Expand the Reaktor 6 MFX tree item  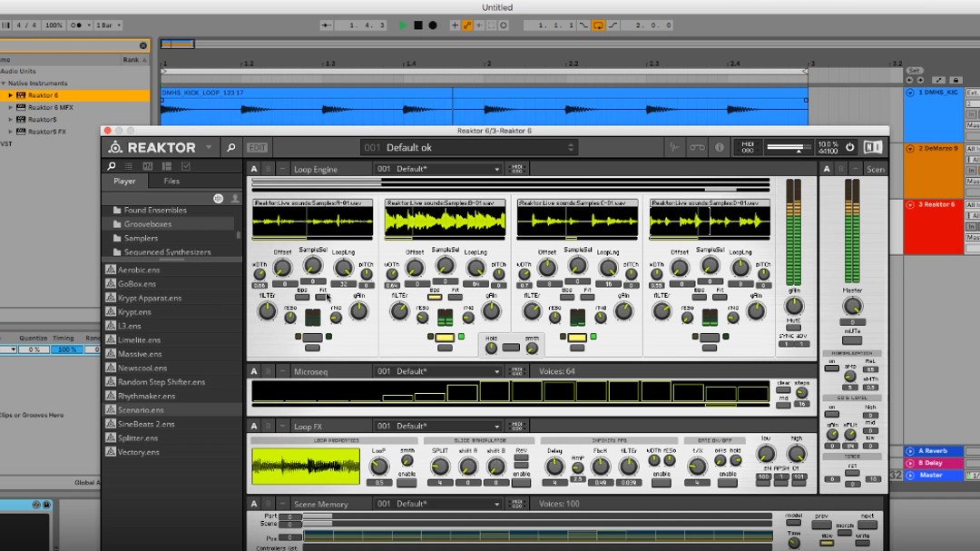[11, 107]
